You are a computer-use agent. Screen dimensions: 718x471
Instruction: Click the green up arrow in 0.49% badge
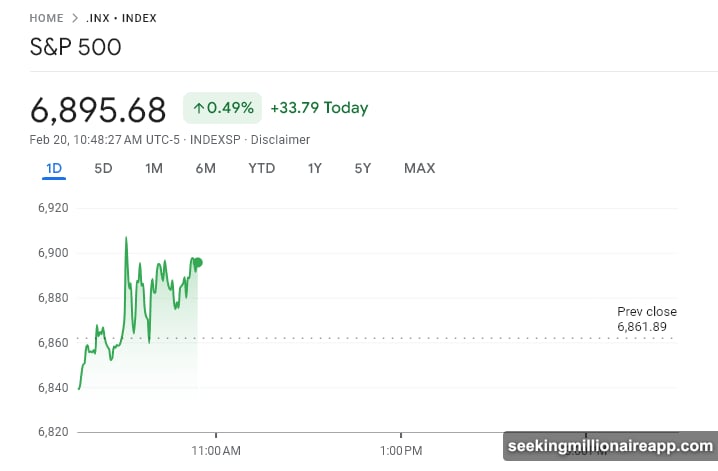pyautogui.click(x=198, y=108)
